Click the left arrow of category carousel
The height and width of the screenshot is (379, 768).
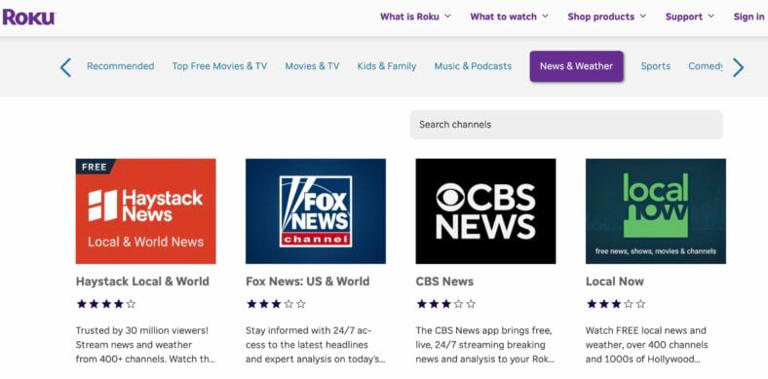[66, 68]
